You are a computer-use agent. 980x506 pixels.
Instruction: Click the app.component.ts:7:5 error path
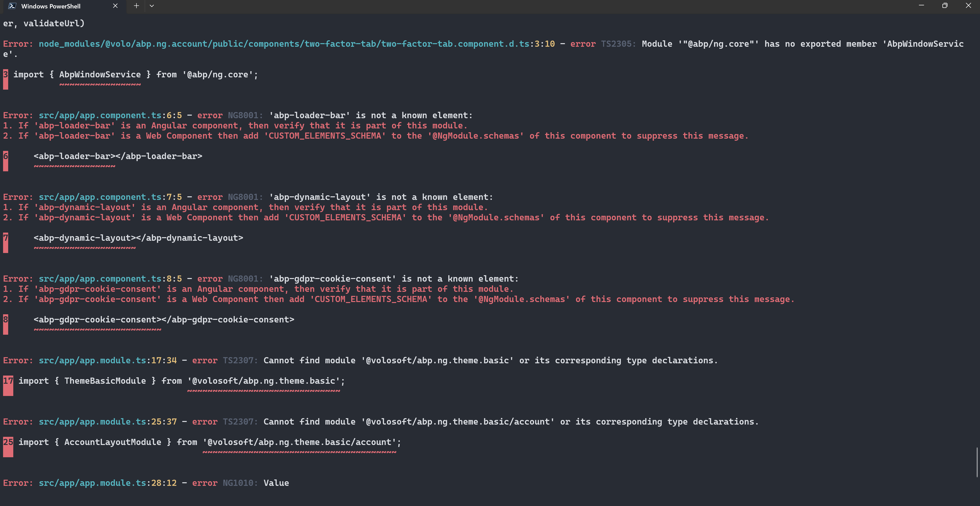tap(110, 197)
